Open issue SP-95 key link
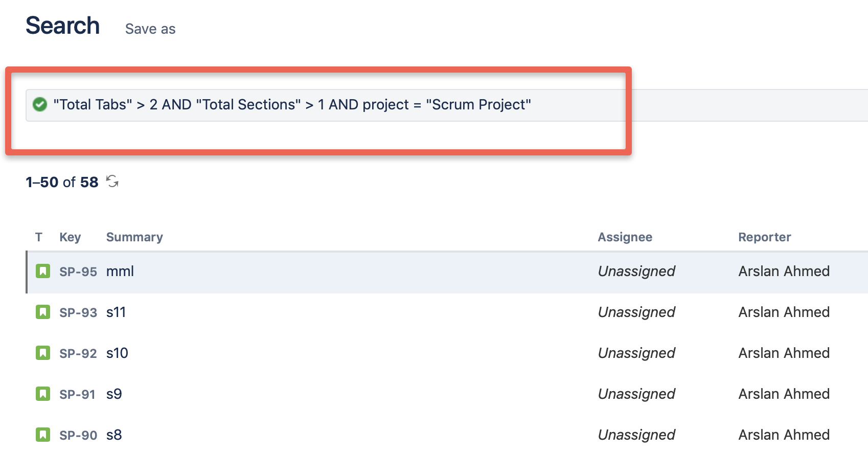 tap(78, 271)
